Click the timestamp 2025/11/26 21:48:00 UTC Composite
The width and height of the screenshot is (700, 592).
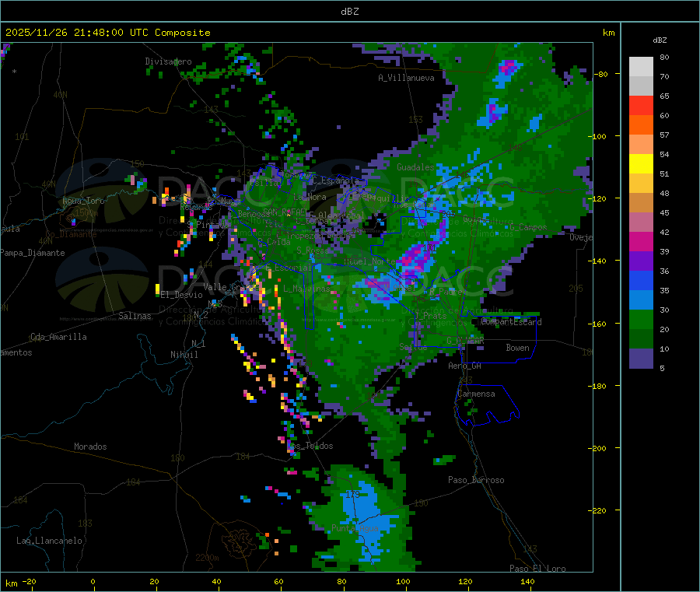click(107, 33)
